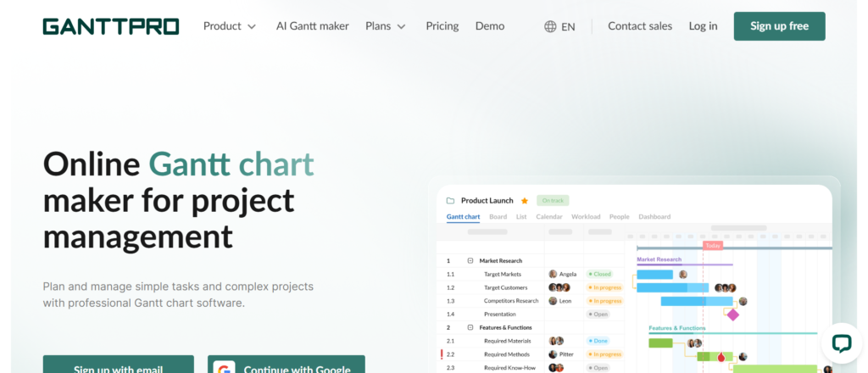Viewport: 868px width, 373px height.
Task: Click the GanttPRO logo
Action: [111, 26]
